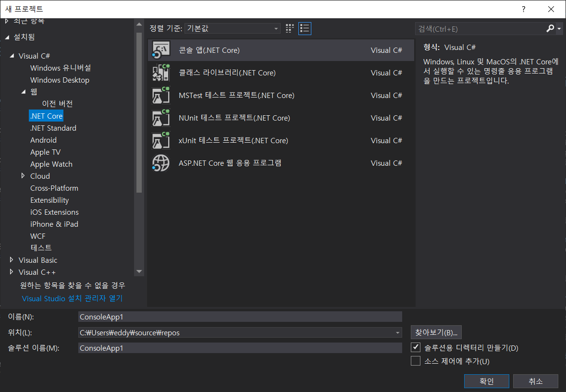Select the iOS Extensions category
The height and width of the screenshot is (392, 566).
click(x=54, y=212)
